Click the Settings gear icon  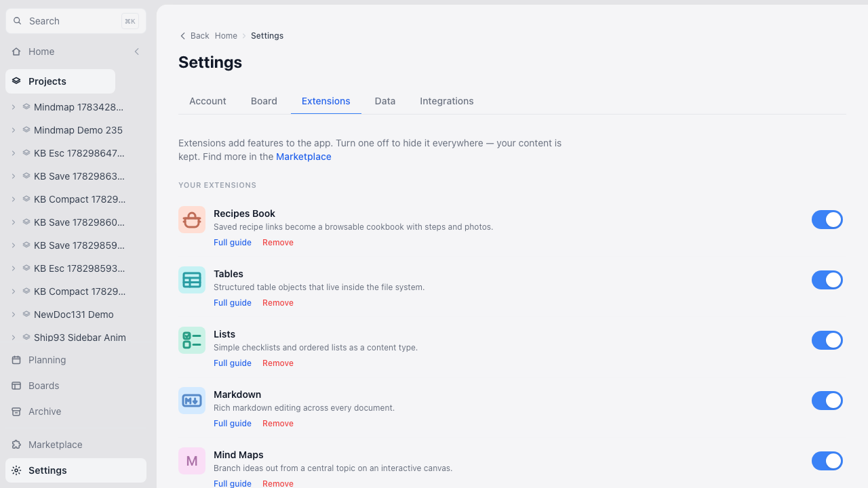click(x=16, y=470)
